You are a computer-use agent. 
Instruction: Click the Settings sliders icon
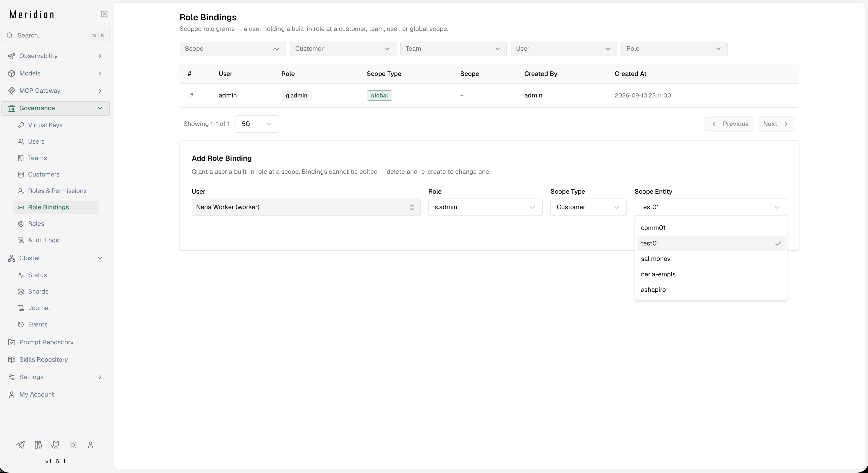pos(12,377)
